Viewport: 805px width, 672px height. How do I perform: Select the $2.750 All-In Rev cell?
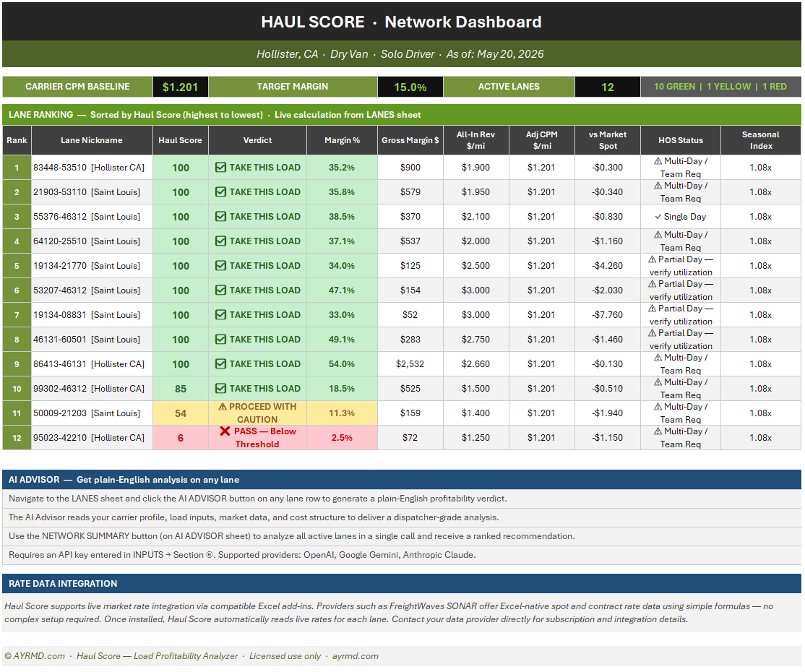[476, 340]
